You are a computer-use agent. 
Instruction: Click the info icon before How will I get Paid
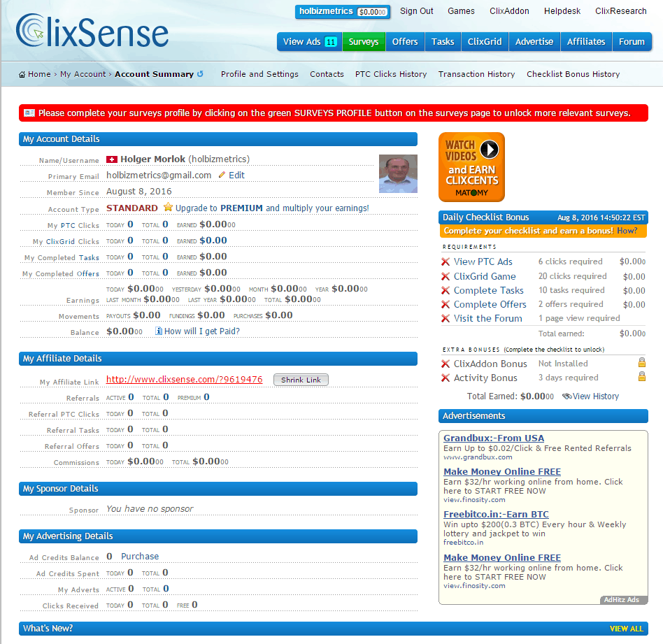159,331
